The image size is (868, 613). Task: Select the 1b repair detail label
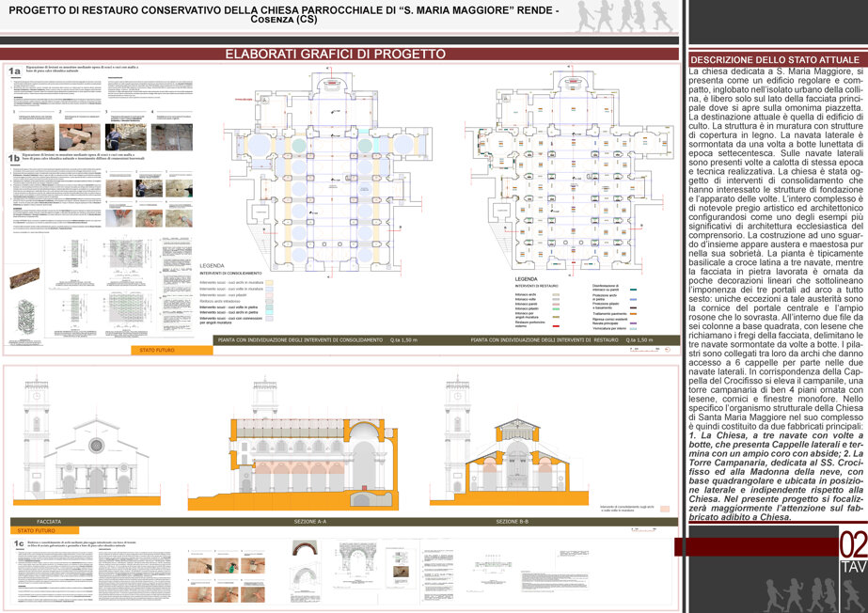coord(14,158)
